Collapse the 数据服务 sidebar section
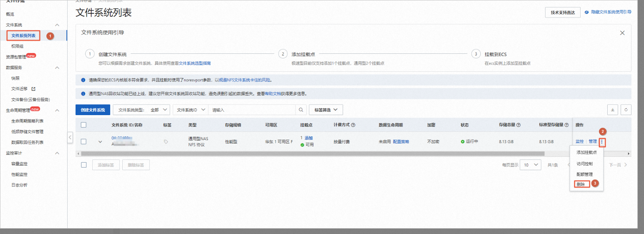644x234 pixels. tap(58, 68)
